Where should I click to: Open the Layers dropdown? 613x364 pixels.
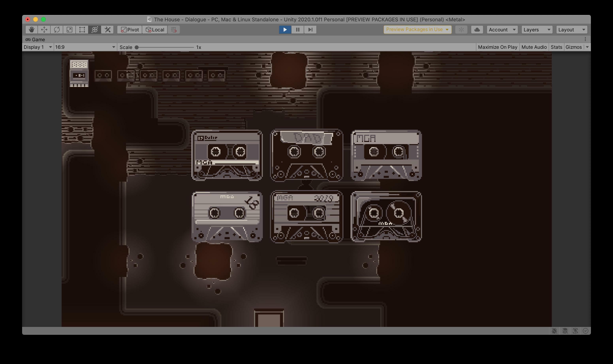[x=537, y=30]
